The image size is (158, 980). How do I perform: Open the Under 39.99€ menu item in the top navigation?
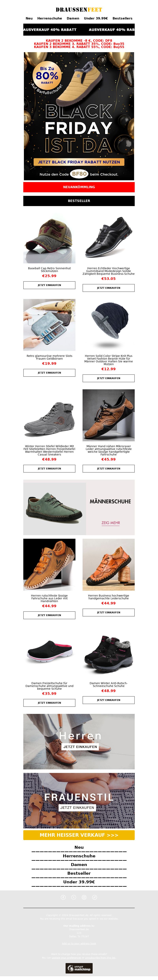96,18
